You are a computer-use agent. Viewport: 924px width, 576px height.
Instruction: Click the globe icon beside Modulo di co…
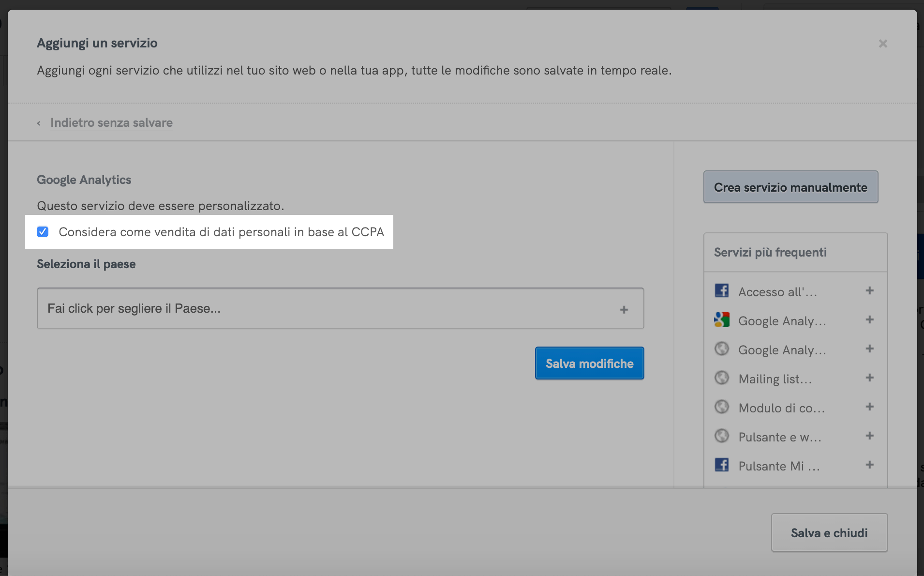click(x=722, y=407)
